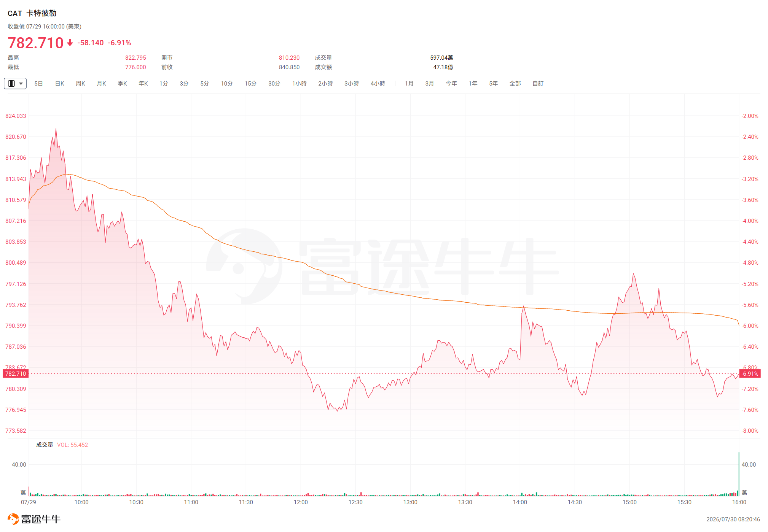
Task: Show the 4小時 chart
Action: click(x=378, y=83)
